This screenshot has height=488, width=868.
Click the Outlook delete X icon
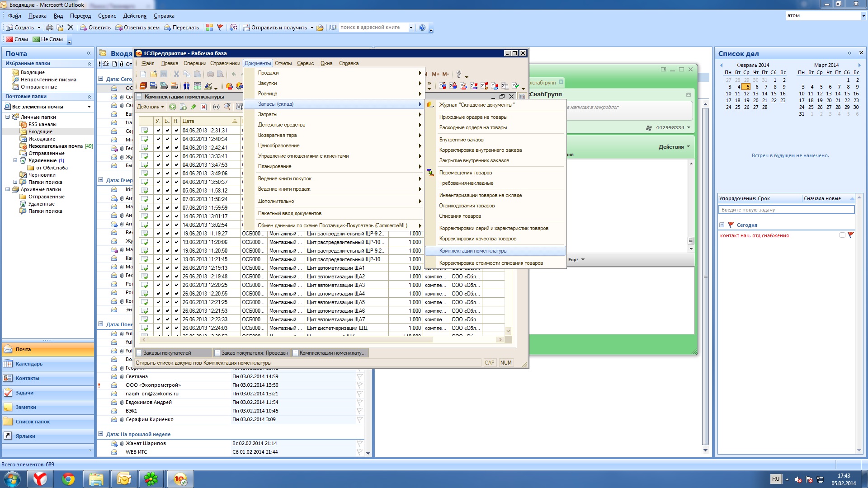[70, 28]
